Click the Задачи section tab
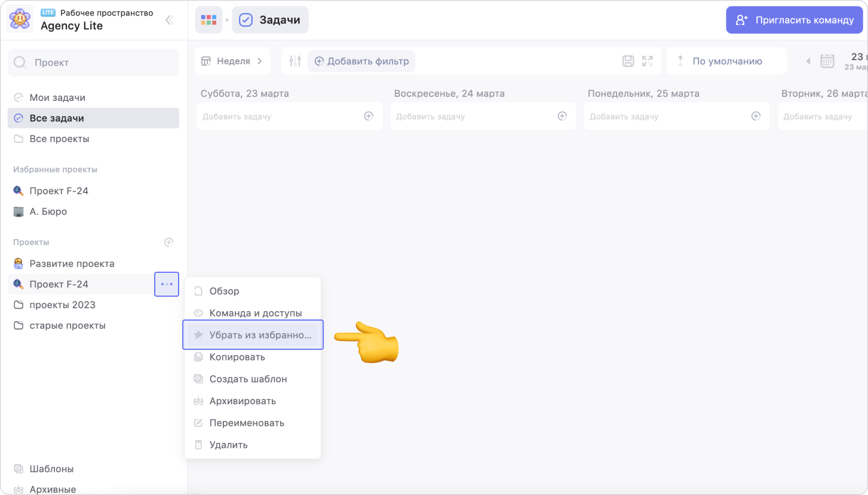Image resolution: width=868 pixels, height=495 pixels. [x=271, y=20]
